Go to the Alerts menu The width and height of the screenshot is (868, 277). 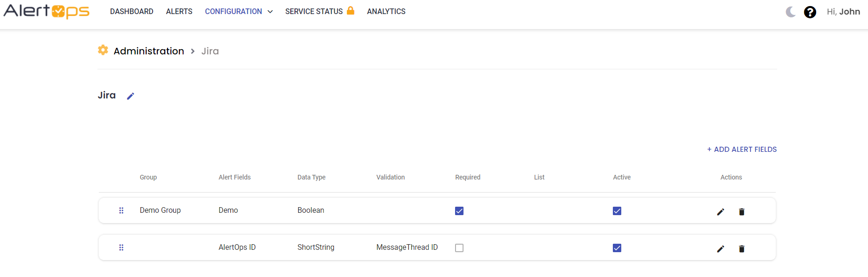pyautogui.click(x=179, y=11)
